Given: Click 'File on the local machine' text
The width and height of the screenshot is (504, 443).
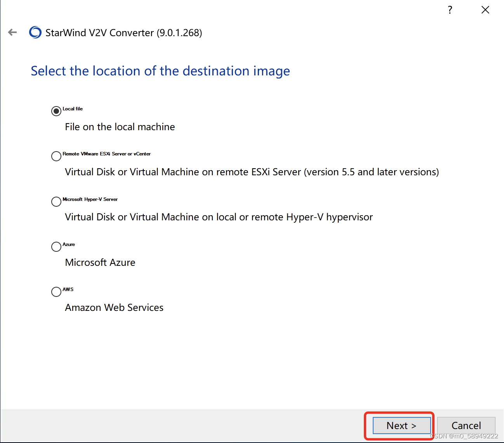Looking at the screenshot, I should pyautogui.click(x=120, y=127).
